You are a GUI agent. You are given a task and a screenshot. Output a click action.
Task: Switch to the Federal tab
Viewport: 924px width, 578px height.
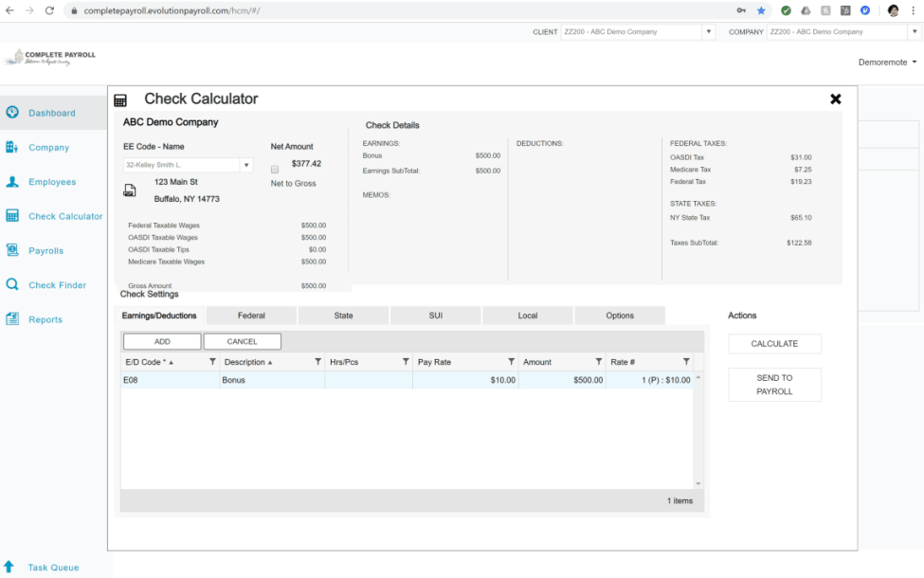click(253, 315)
